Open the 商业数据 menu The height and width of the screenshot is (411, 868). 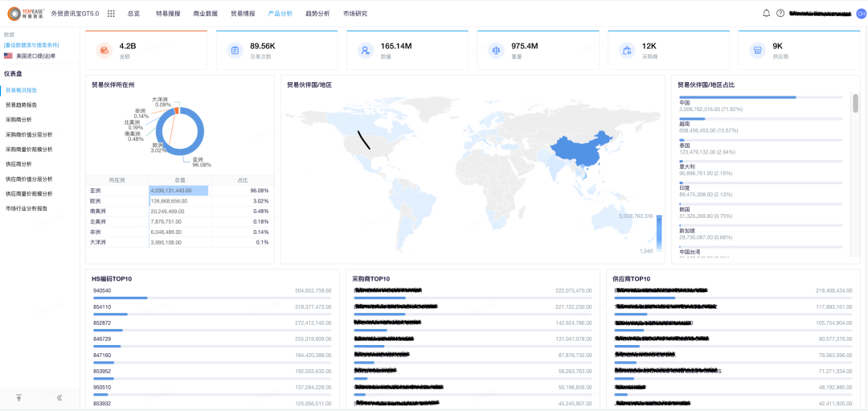pos(206,14)
